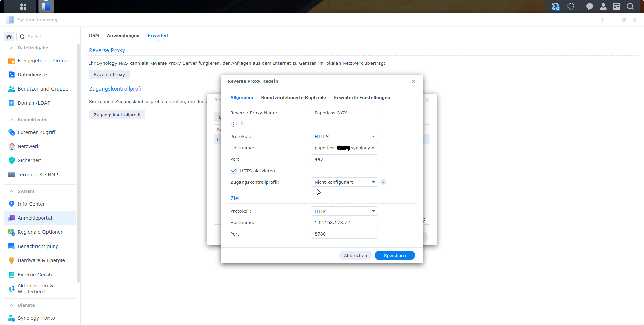Open Benachrichtigung settings

pos(40,246)
